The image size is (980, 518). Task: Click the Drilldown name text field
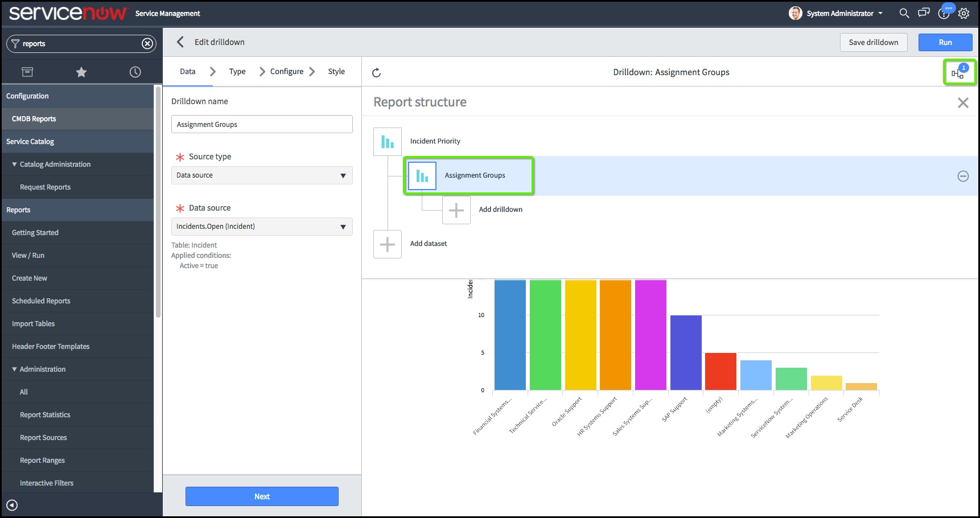tap(262, 125)
